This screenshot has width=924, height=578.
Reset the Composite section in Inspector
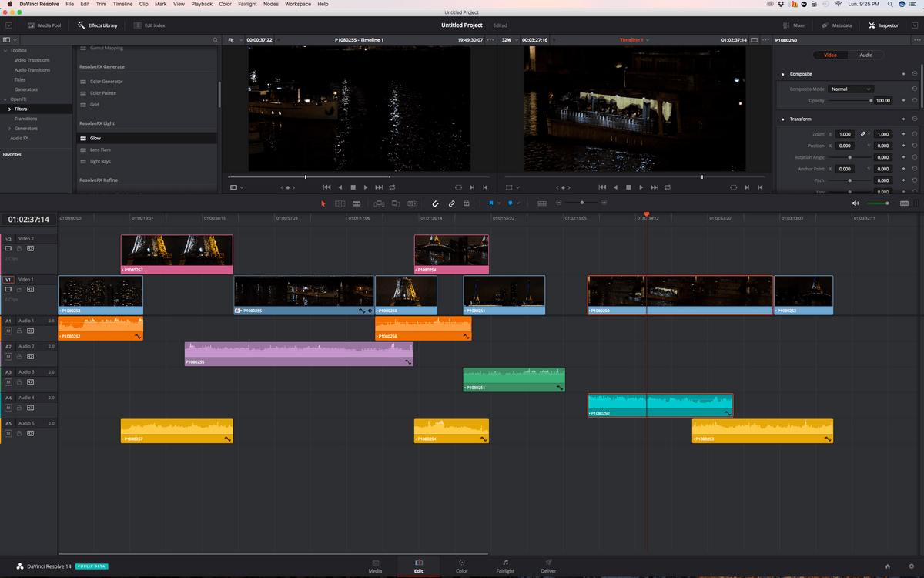click(913, 74)
